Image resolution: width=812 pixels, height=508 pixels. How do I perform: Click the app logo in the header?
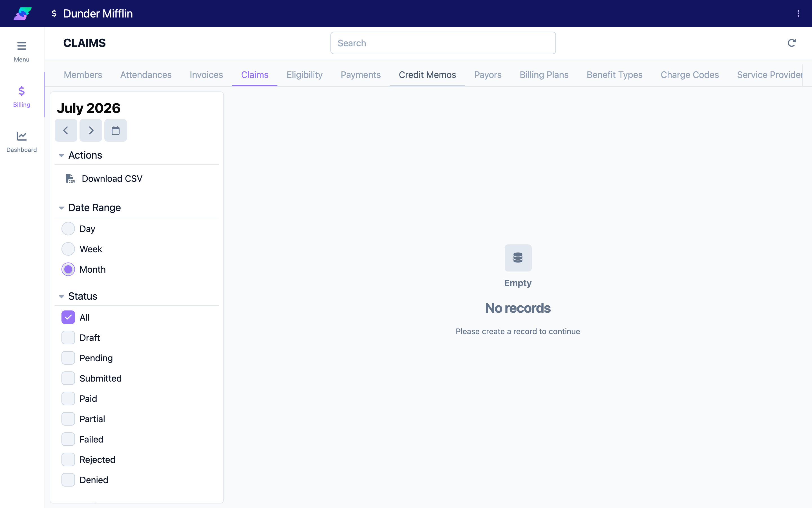23,14
